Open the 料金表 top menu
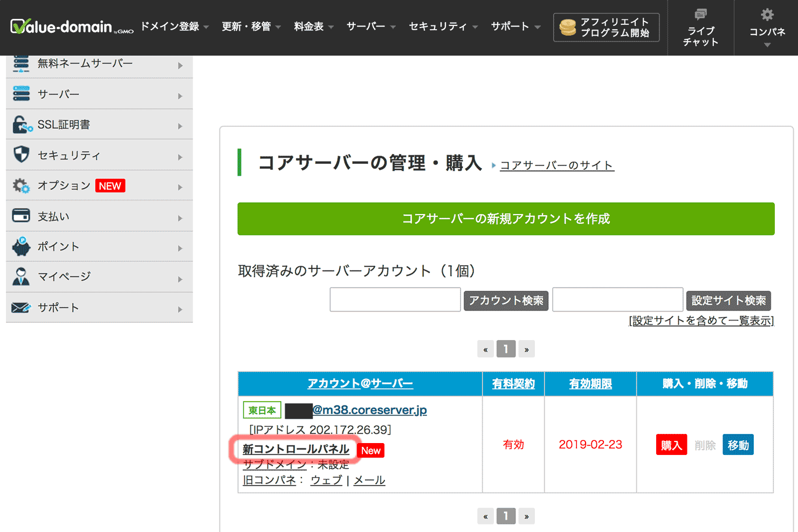The width and height of the screenshot is (798, 532). point(314,26)
